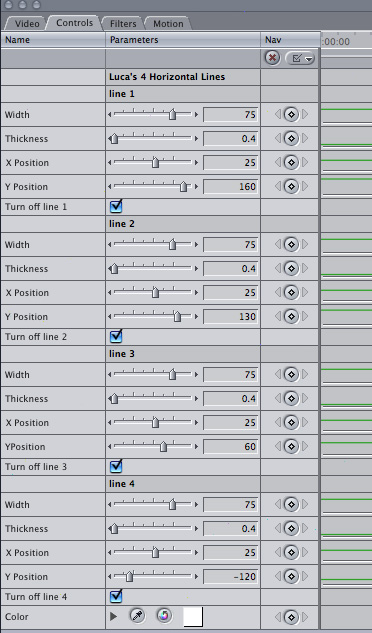Toggle the Turn off line 3 checkbox

click(116, 466)
